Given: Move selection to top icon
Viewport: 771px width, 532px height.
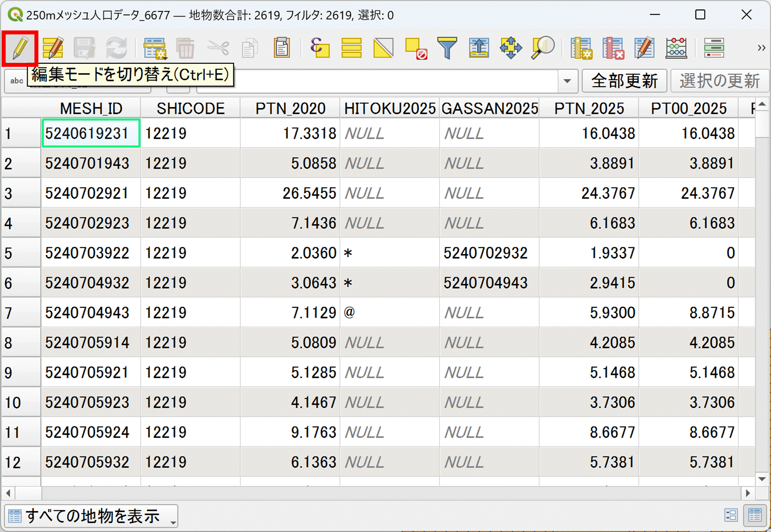Looking at the screenshot, I should [479, 48].
